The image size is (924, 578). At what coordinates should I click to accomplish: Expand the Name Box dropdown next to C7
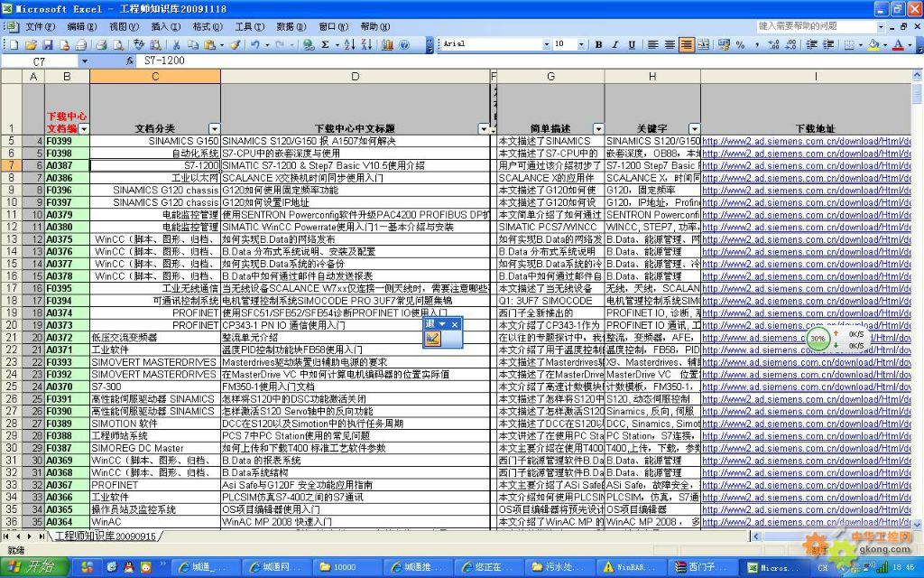[84, 61]
